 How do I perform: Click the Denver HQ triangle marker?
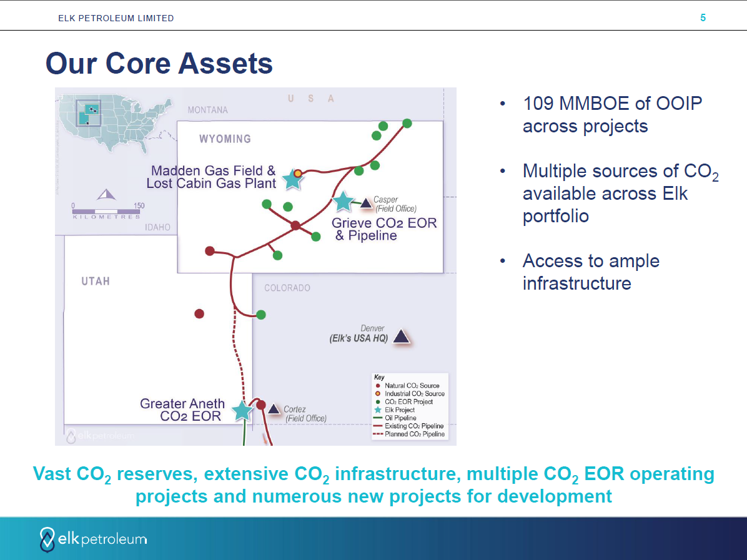(401, 337)
